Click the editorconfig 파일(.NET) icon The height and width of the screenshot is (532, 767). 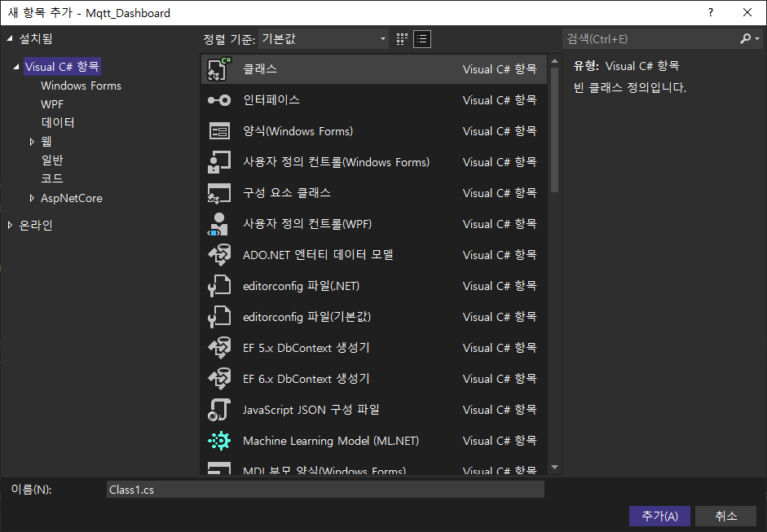218,286
